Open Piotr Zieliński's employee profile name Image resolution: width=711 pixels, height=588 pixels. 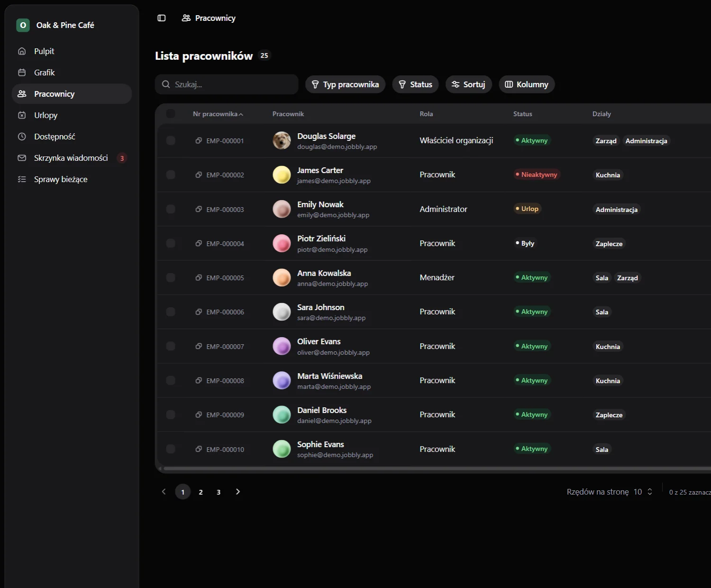[x=321, y=239]
